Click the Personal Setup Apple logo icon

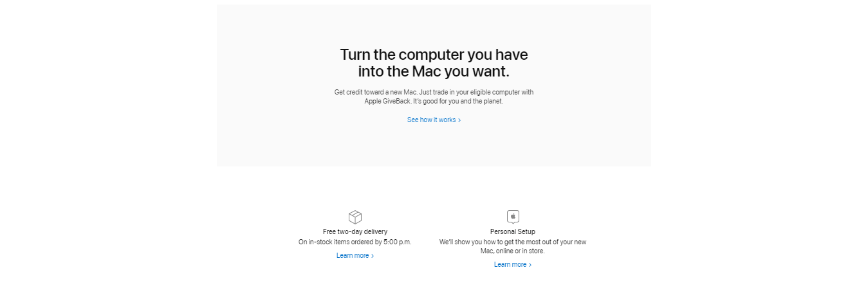pyautogui.click(x=513, y=217)
